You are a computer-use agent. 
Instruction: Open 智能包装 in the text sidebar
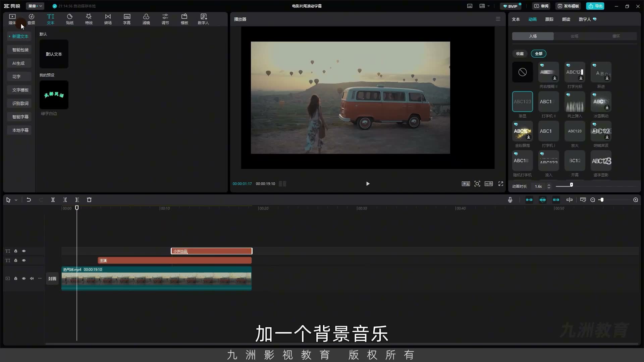pos(20,50)
